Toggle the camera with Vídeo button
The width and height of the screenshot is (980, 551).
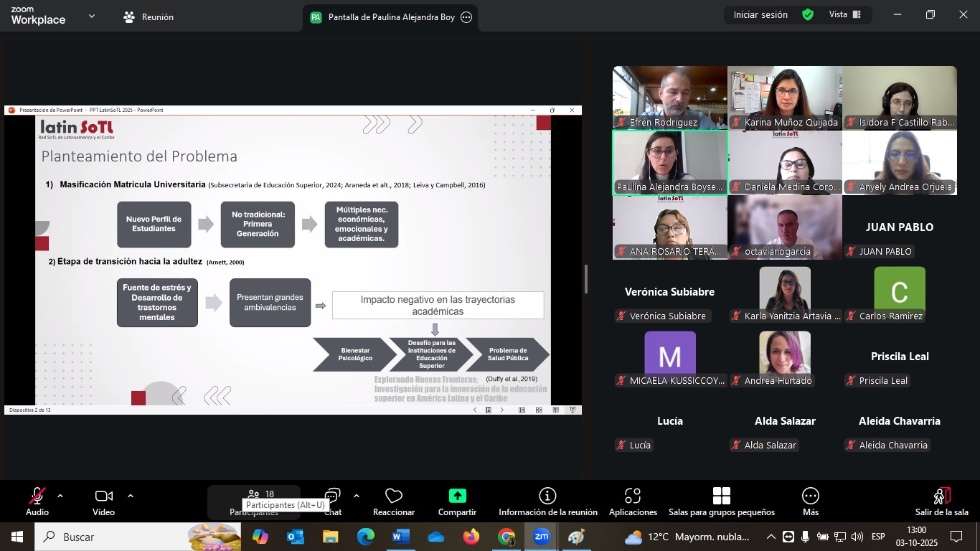pyautogui.click(x=103, y=501)
